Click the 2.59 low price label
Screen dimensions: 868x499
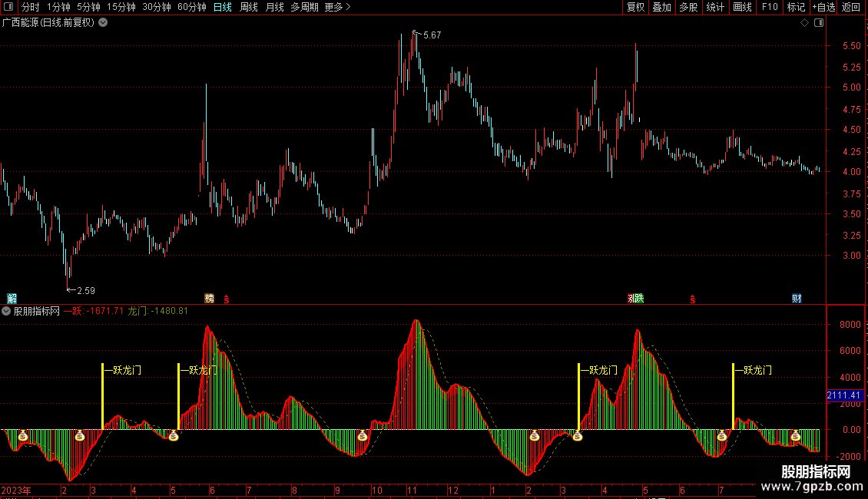86,290
